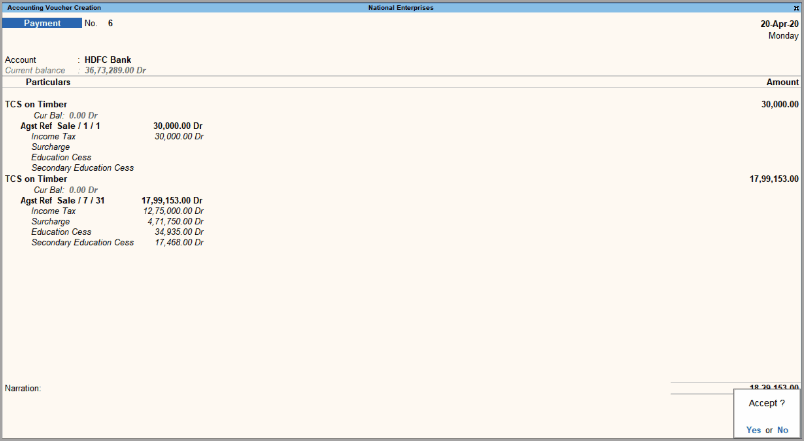Click the Accept ? prompt text
The width and height of the screenshot is (804, 441).
[x=767, y=403]
